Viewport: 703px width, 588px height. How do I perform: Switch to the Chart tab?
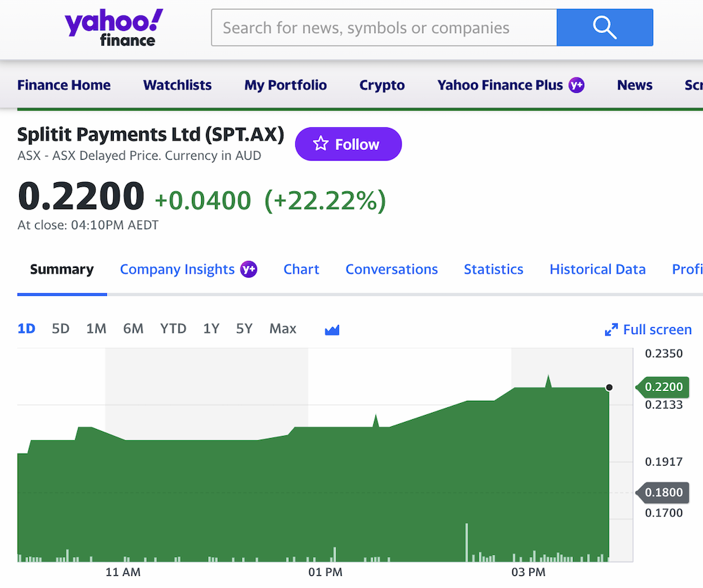301,269
